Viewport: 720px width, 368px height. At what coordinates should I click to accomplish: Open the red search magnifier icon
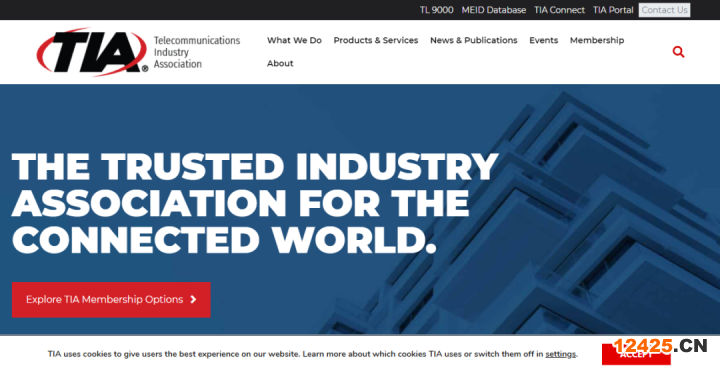678,52
